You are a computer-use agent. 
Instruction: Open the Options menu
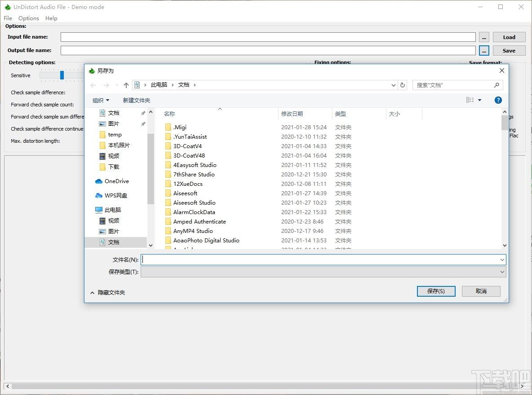29,18
